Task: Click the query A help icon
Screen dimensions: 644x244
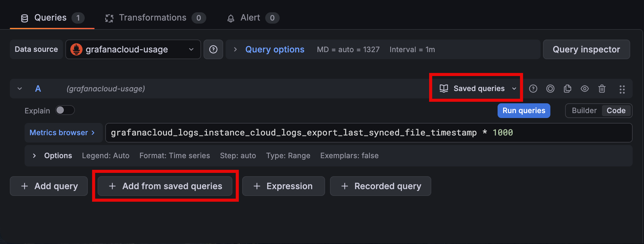Action: pos(533,89)
